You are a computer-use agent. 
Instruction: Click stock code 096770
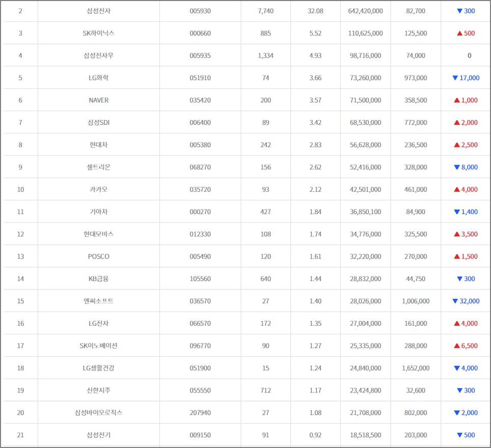tap(200, 346)
